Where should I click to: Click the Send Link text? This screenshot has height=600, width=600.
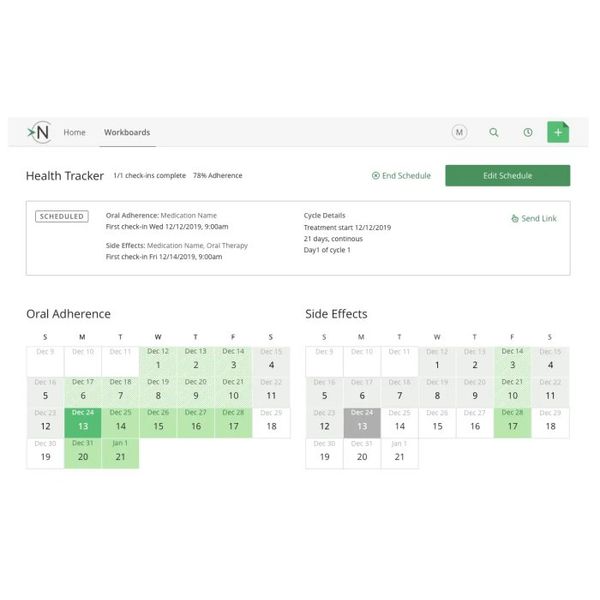click(539, 218)
